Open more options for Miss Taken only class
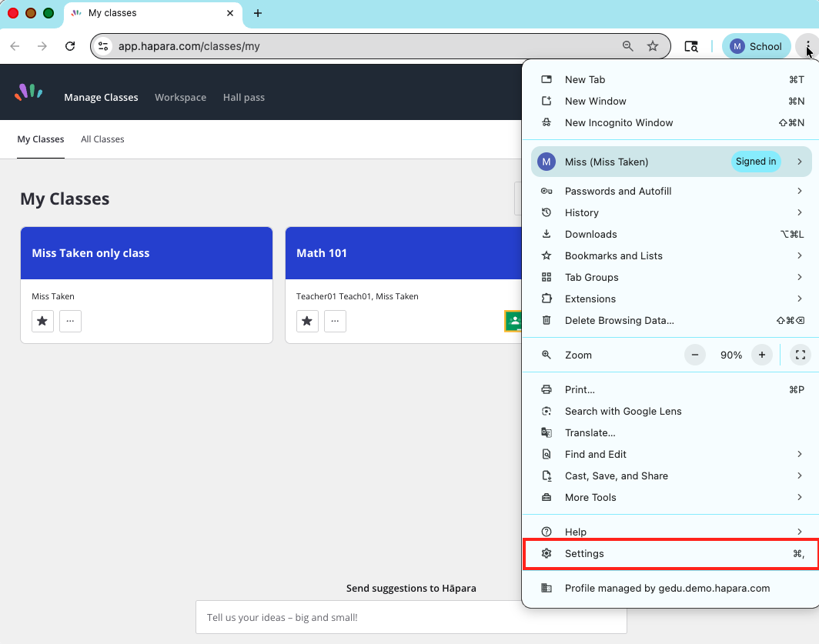This screenshot has height=644, width=819. point(71,321)
